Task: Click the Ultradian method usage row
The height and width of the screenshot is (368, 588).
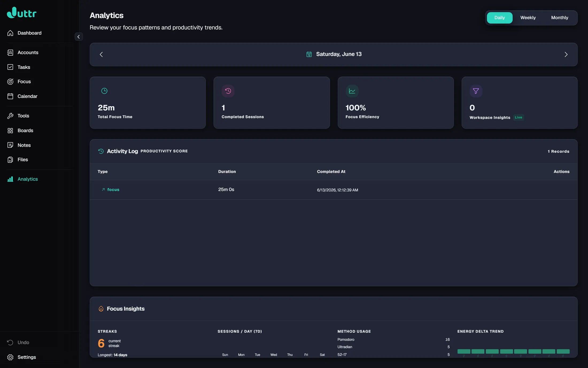Action: [393, 347]
